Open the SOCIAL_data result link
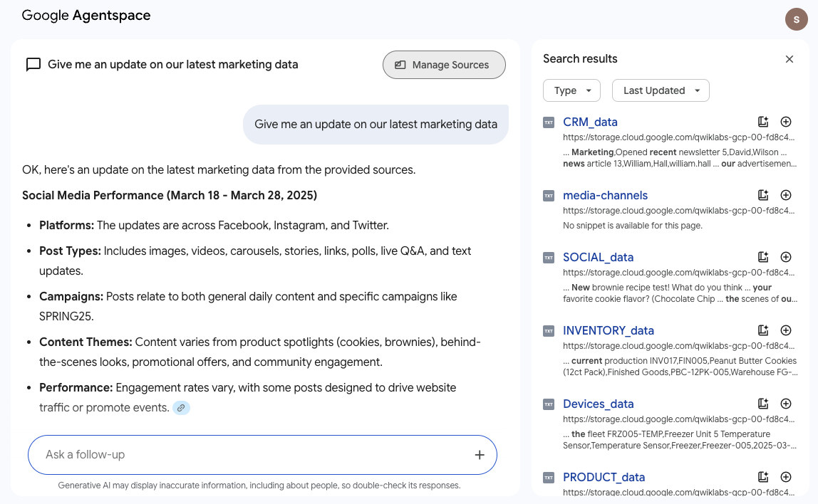This screenshot has height=504, width=818. (599, 258)
